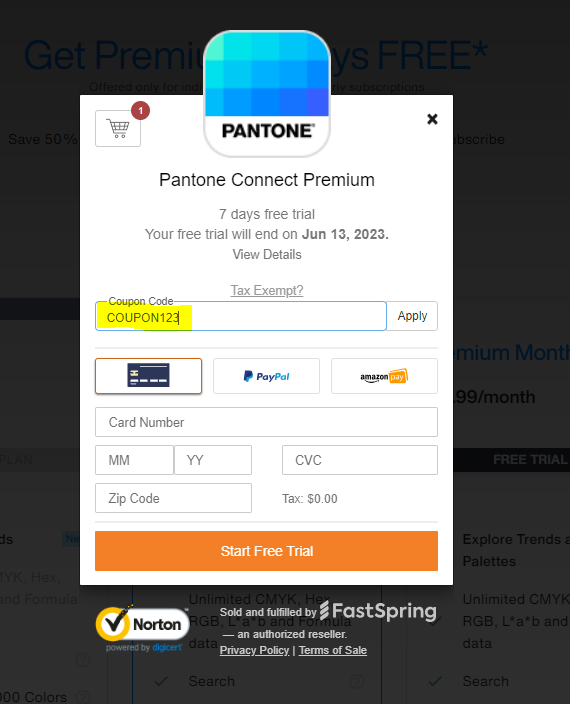Open the shopping cart icon

(x=118, y=128)
